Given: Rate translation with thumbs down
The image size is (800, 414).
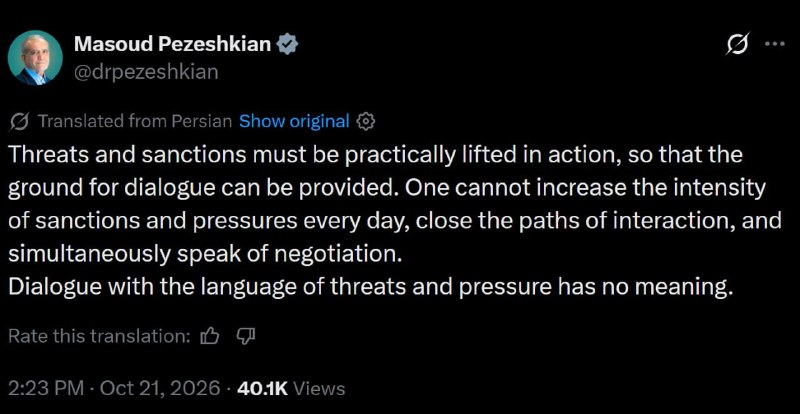Looking at the screenshot, I should click(246, 335).
